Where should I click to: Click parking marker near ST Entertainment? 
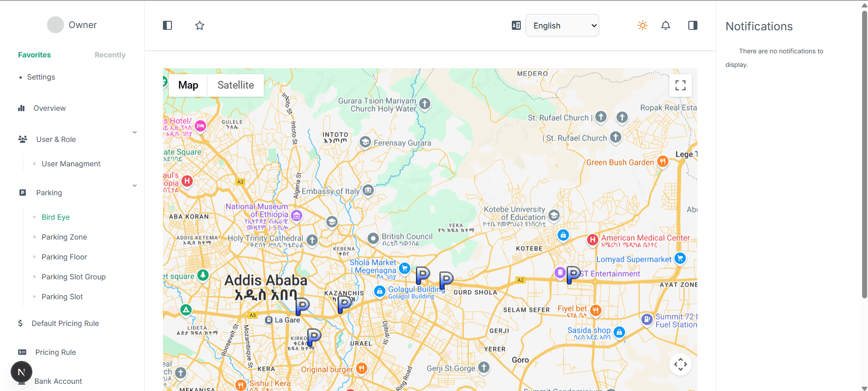(573, 274)
